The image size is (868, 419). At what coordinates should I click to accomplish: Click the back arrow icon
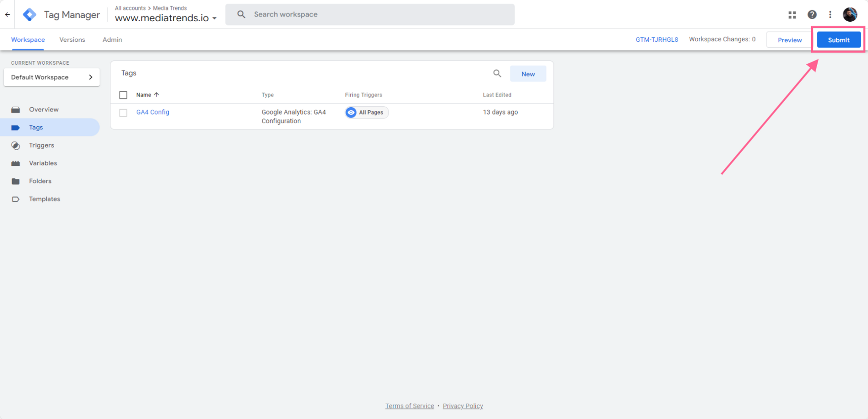[x=7, y=14]
